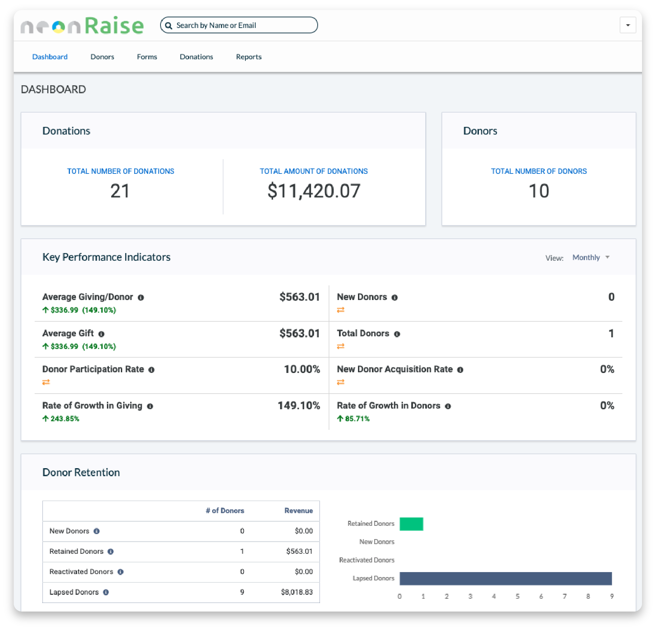This screenshot has height=644, width=657.
Task: Click no-change arrows icon under KPI New Donors
Action: 341,310
